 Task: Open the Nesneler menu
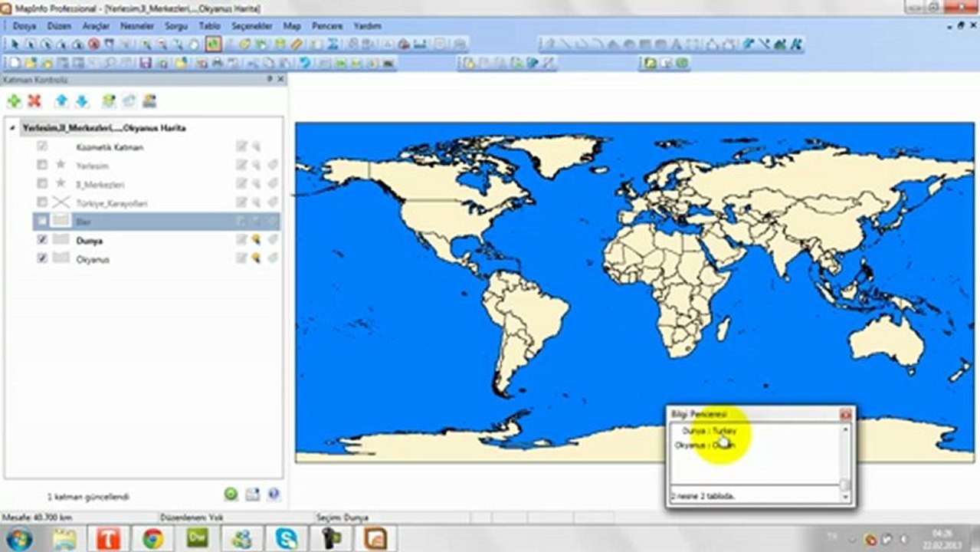click(x=136, y=25)
